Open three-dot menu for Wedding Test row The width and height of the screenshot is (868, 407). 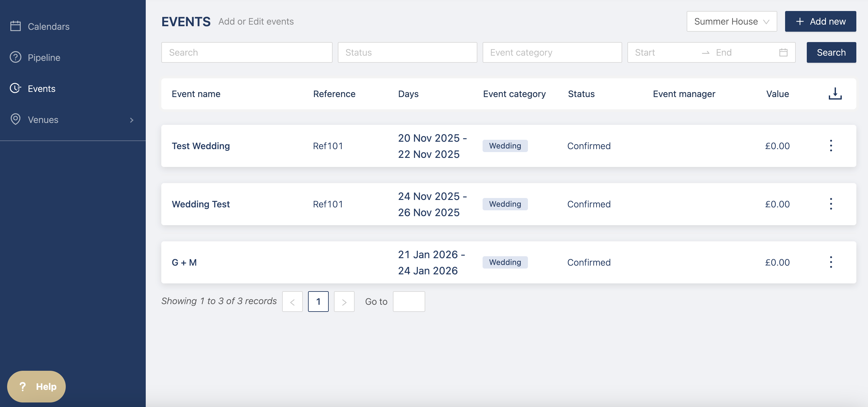(x=831, y=204)
